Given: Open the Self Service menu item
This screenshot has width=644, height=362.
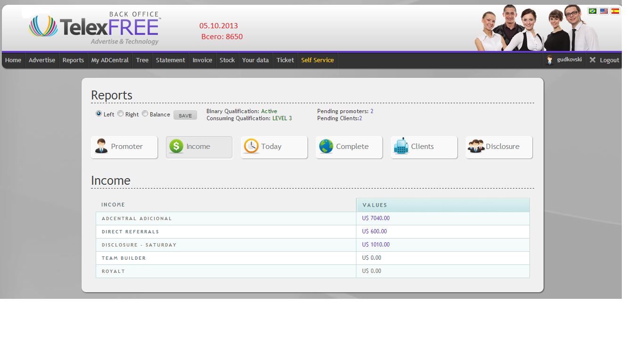Looking at the screenshot, I should coord(317,60).
